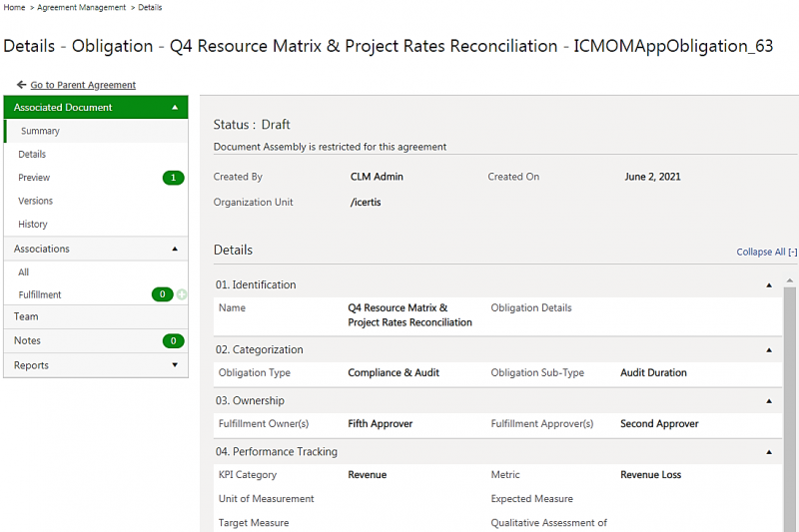Collapse the Associated Document panel
The height and width of the screenshot is (532, 799).
(x=175, y=107)
